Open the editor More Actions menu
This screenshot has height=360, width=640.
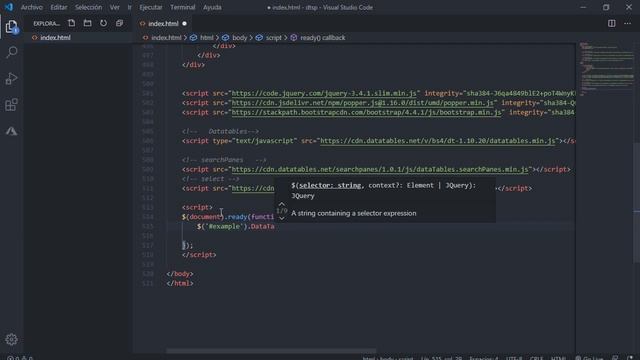(x=627, y=23)
